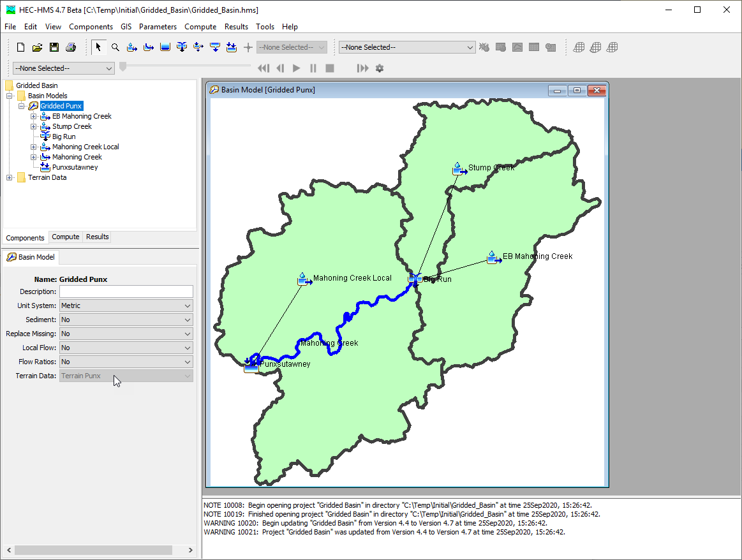Select the Reach Creation tool in the toolbar

coord(149,47)
